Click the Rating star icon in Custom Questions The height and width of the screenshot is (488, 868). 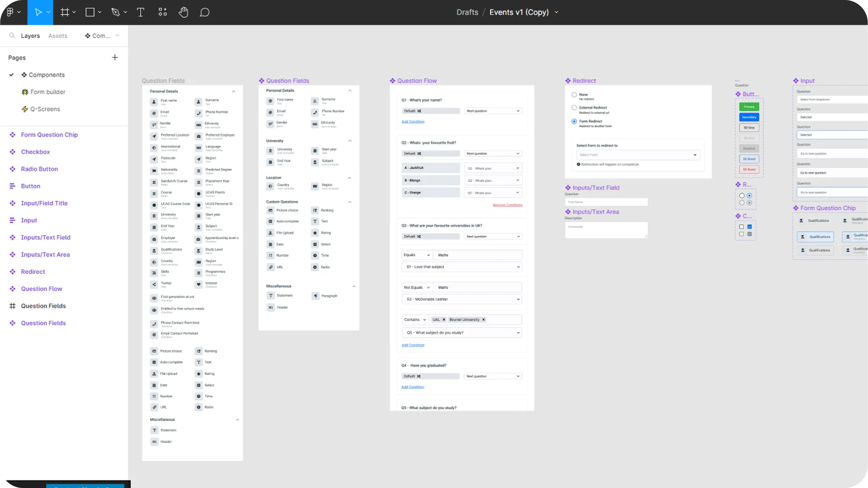pos(315,233)
